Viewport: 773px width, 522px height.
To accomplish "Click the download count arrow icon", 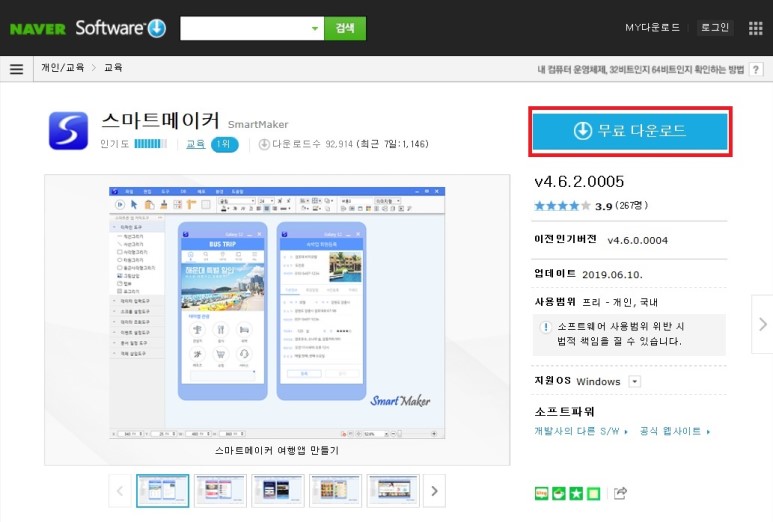I will coord(264,144).
